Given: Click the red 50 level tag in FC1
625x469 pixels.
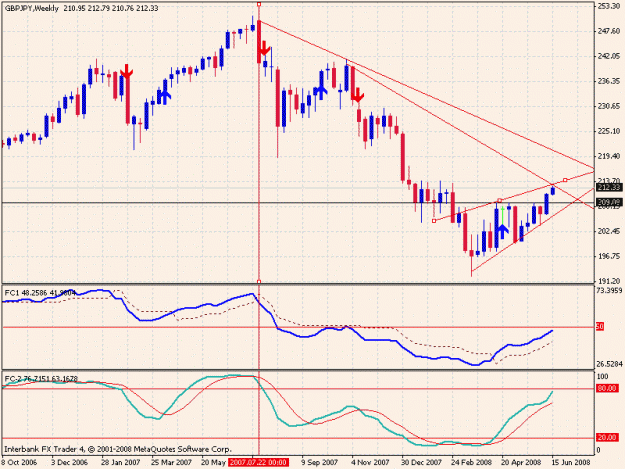Looking at the screenshot, I should pos(600,327).
